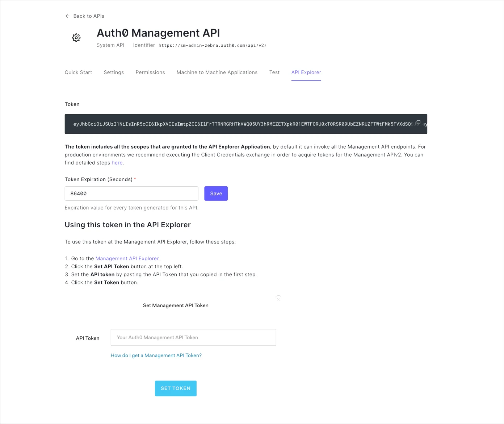Open the Permissions tab
The height and width of the screenshot is (424, 504).
[150, 72]
